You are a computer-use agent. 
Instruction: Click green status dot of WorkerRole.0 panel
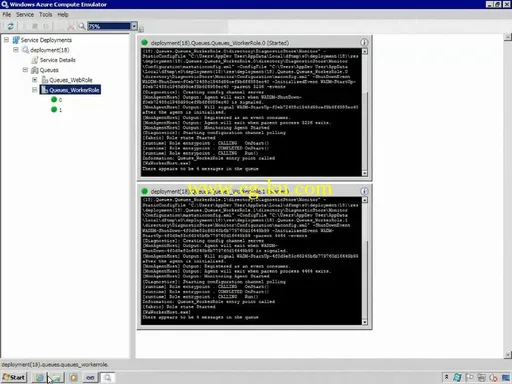point(144,43)
